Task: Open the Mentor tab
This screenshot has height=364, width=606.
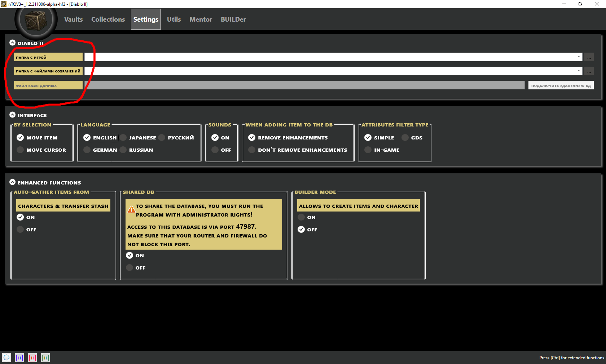Action: point(201,19)
